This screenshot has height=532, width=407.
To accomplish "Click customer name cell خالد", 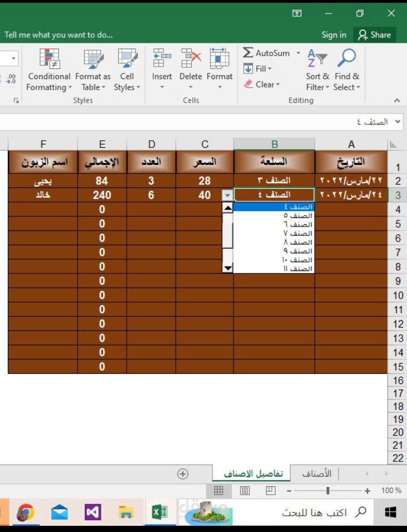I will pos(43,195).
